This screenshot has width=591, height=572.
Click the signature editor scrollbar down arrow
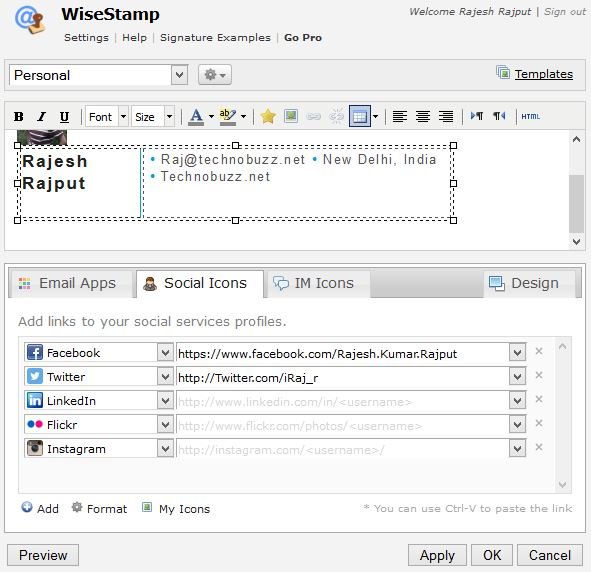point(576,242)
